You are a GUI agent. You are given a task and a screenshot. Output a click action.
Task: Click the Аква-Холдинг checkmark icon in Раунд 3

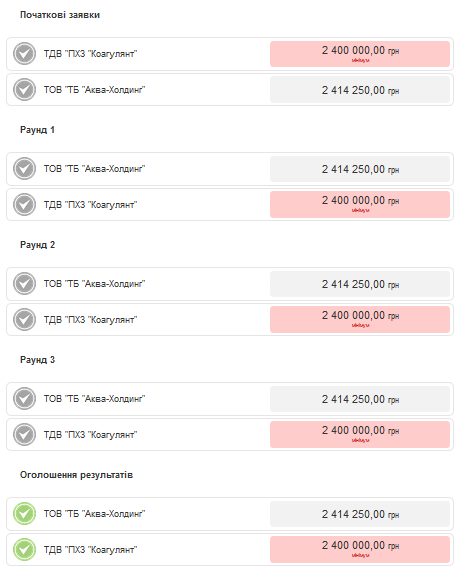click(24, 399)
